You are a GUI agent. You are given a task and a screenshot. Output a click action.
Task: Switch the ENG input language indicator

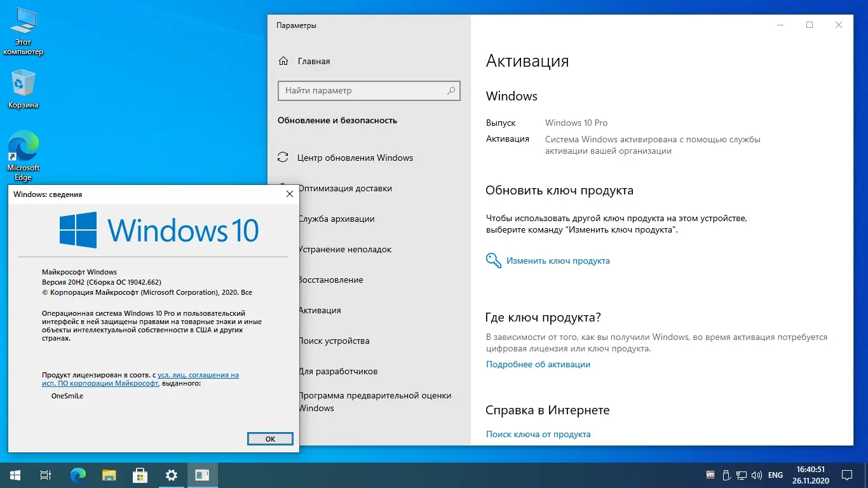775,475
